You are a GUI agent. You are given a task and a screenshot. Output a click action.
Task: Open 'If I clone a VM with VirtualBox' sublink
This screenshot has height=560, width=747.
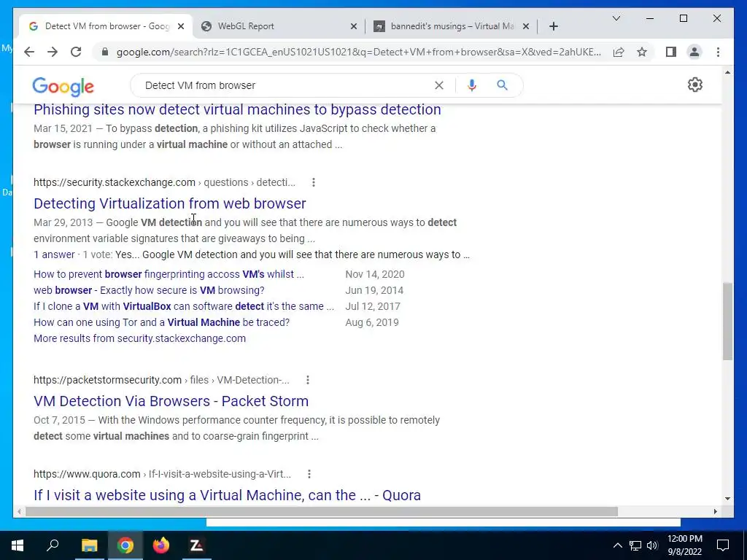coord(183,306)
